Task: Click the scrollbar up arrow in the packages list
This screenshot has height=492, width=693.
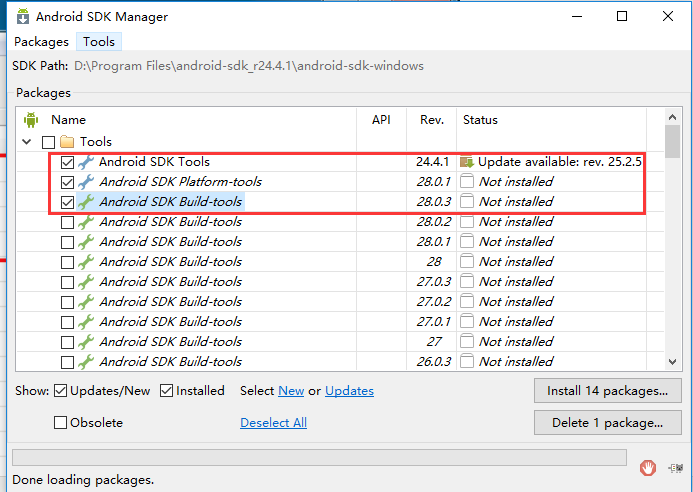Action: [x=673, y=117]
